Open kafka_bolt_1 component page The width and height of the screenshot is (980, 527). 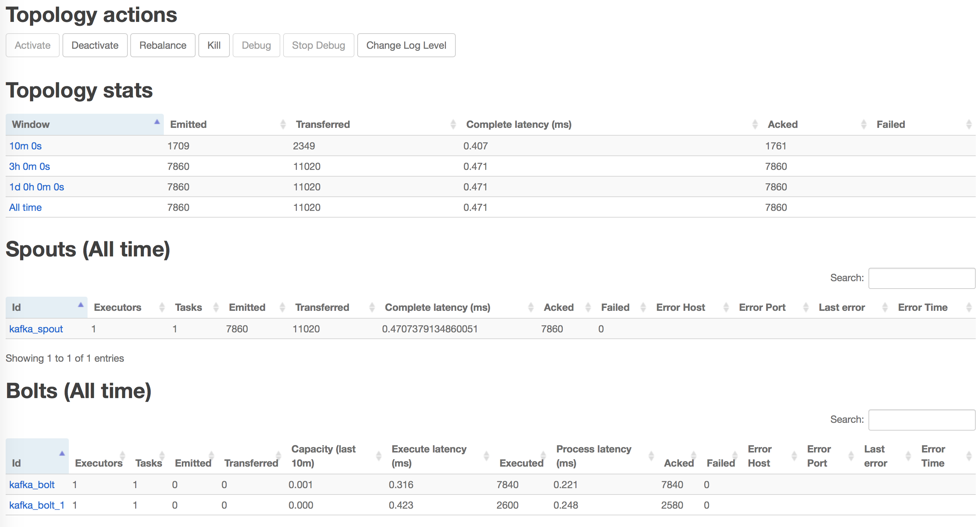point(36,505)
